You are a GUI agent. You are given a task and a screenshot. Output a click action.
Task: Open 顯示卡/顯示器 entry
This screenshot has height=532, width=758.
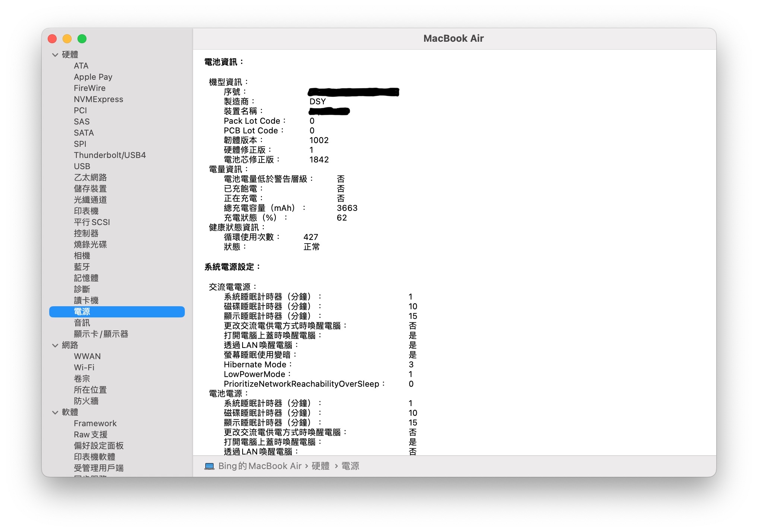[101, 334]
